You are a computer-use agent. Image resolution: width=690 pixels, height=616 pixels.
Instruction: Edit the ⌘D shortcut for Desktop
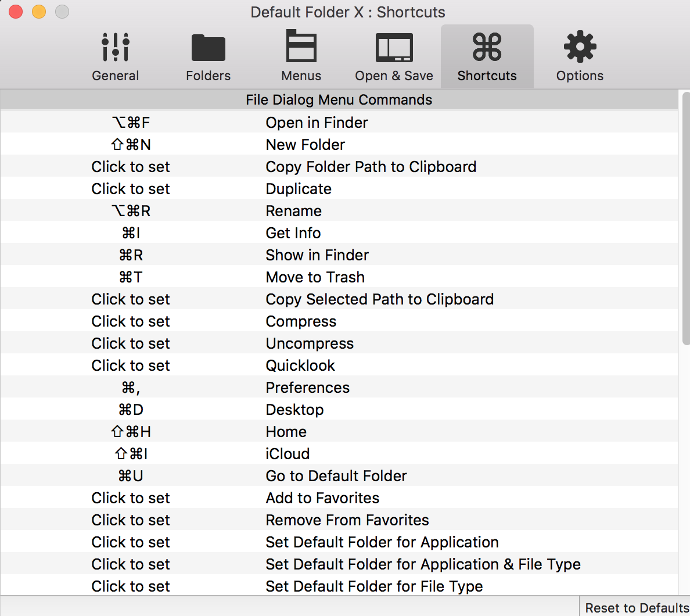(131, 410)
